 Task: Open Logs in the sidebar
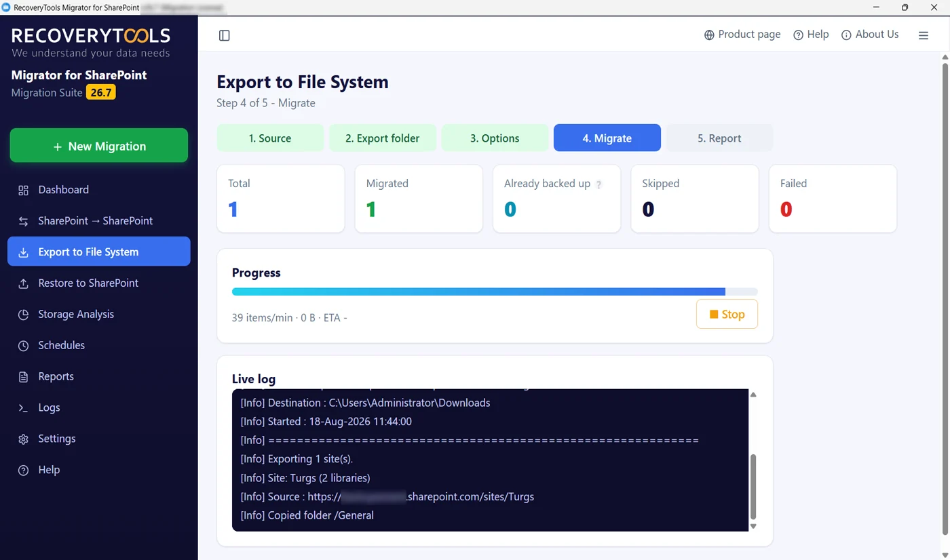pos(99,408)
